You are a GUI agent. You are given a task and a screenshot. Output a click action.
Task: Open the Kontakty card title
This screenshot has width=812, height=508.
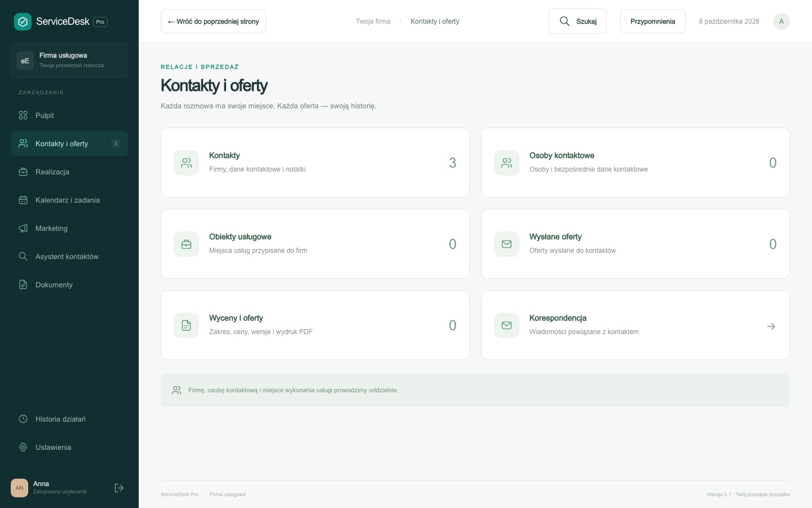click(x=224, y=155)
